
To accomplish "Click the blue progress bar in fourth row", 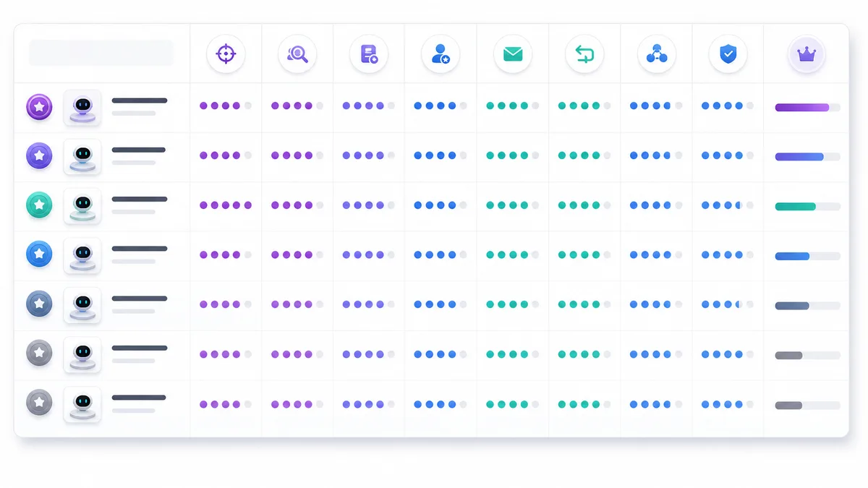I will [x=807, y=256].
